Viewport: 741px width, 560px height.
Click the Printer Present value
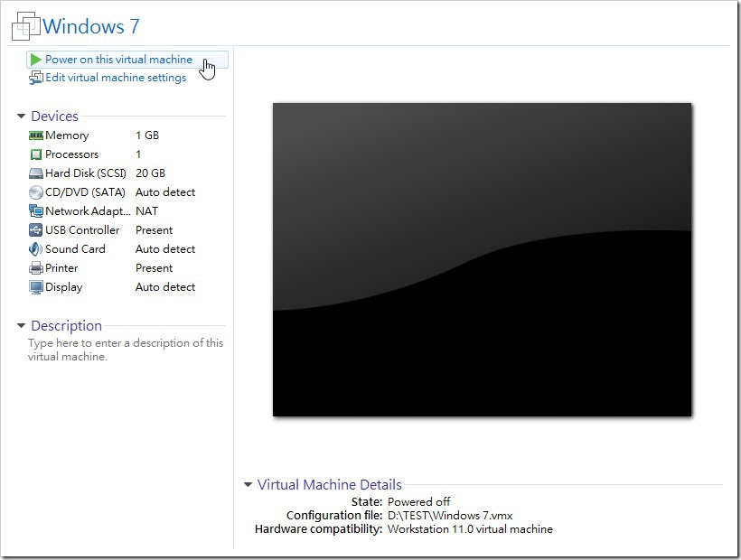(154, 268)
